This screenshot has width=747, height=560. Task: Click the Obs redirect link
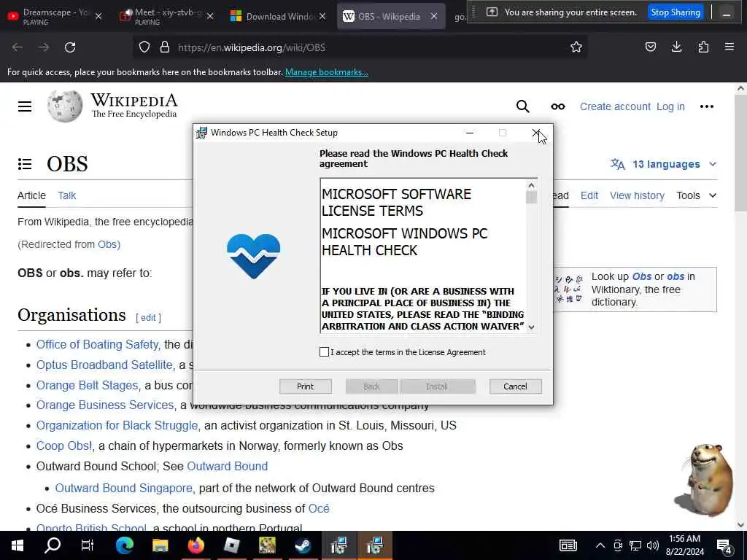[107, 244]
